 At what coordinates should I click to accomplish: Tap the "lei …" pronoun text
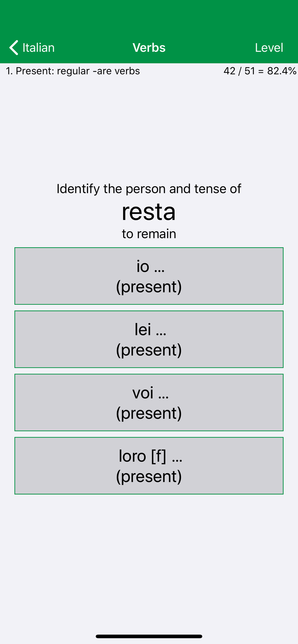tap(151, 329)
